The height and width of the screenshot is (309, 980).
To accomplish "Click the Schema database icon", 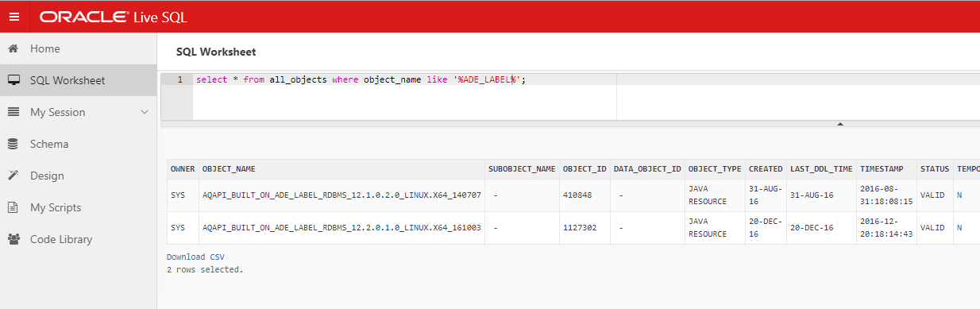I will pos(13,144).
